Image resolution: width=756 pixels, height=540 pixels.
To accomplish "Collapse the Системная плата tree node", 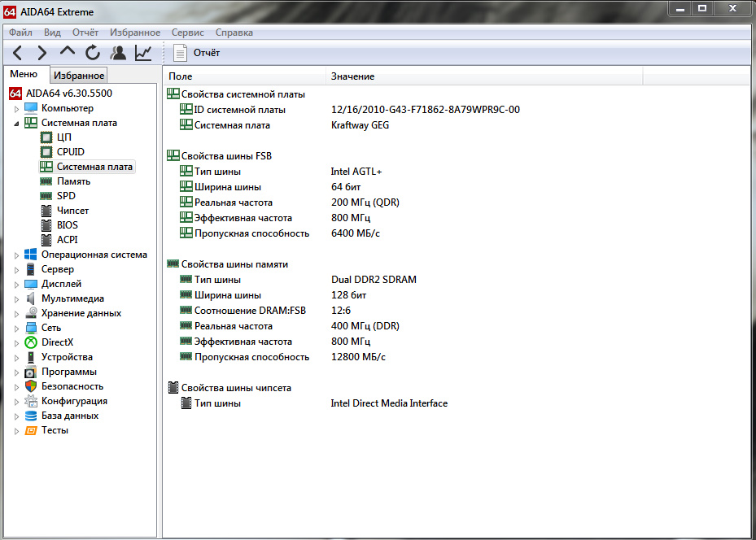I will pos(16,124).
